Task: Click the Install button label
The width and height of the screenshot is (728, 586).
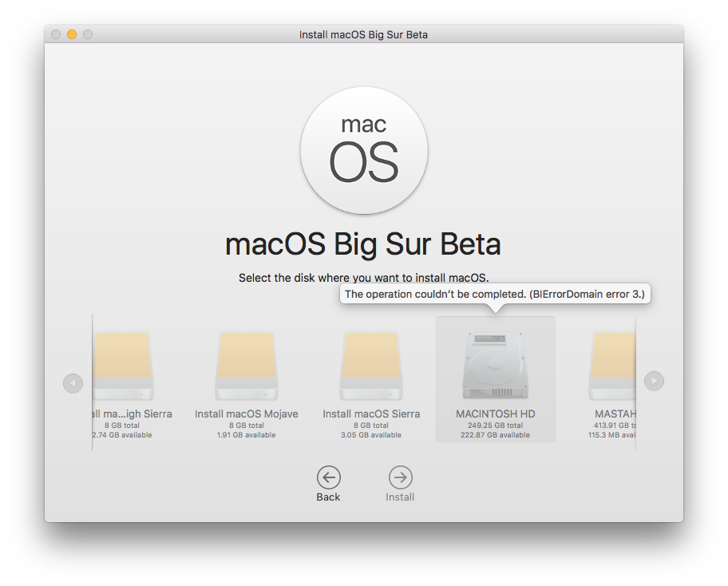Action: tap(400, 497)
